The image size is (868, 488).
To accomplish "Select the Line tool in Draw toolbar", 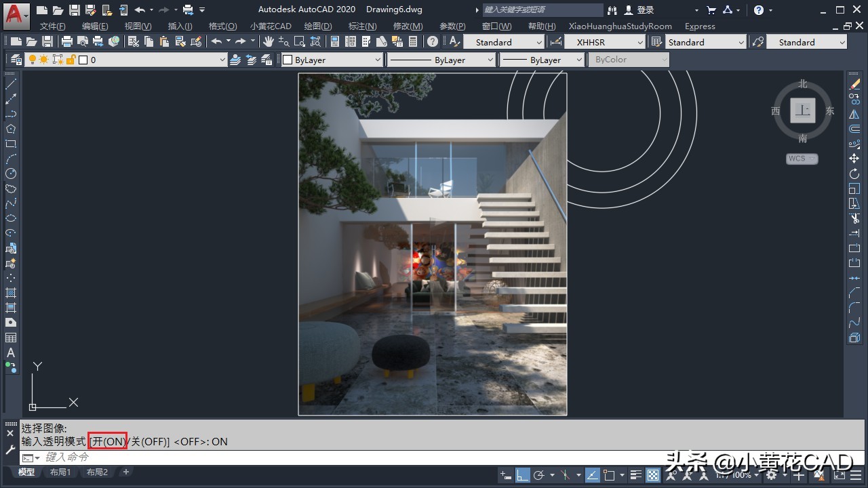I will (x=11, y=84).
